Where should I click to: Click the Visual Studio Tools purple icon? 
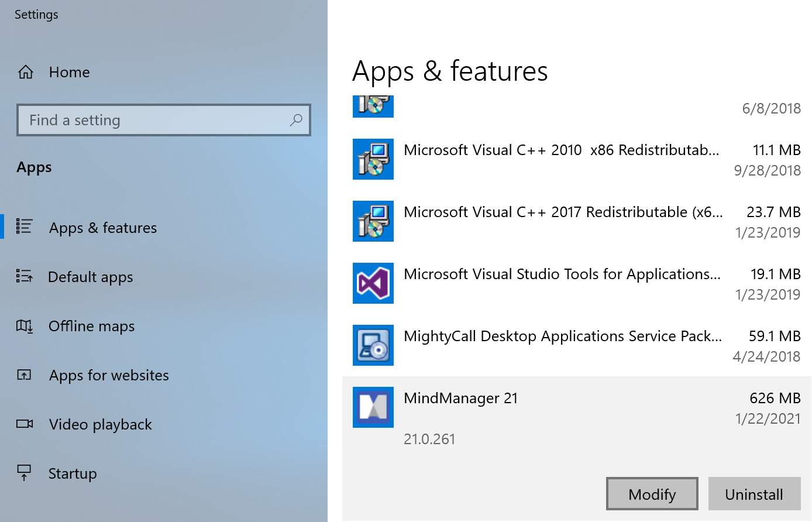(x=373, y=283)
